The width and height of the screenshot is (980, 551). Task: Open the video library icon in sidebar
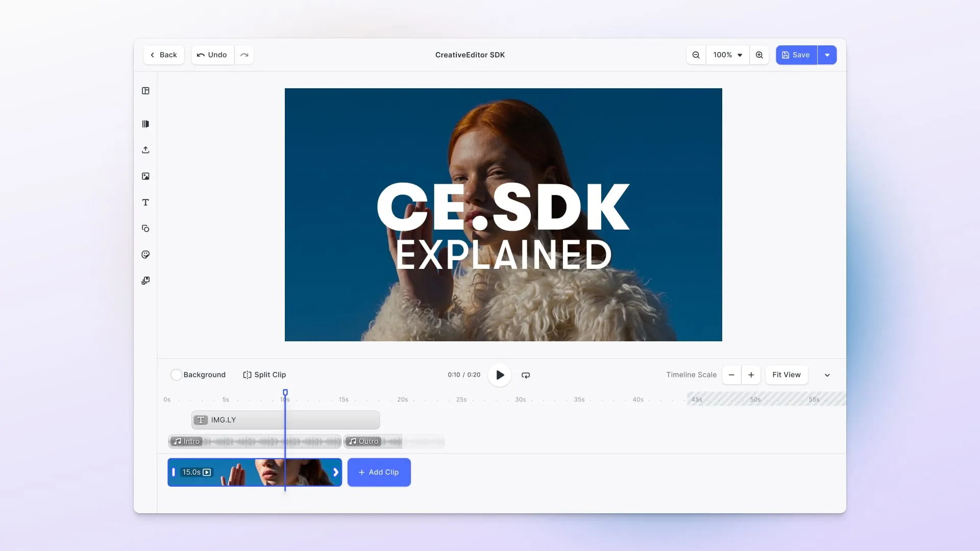tap(145, 124)
